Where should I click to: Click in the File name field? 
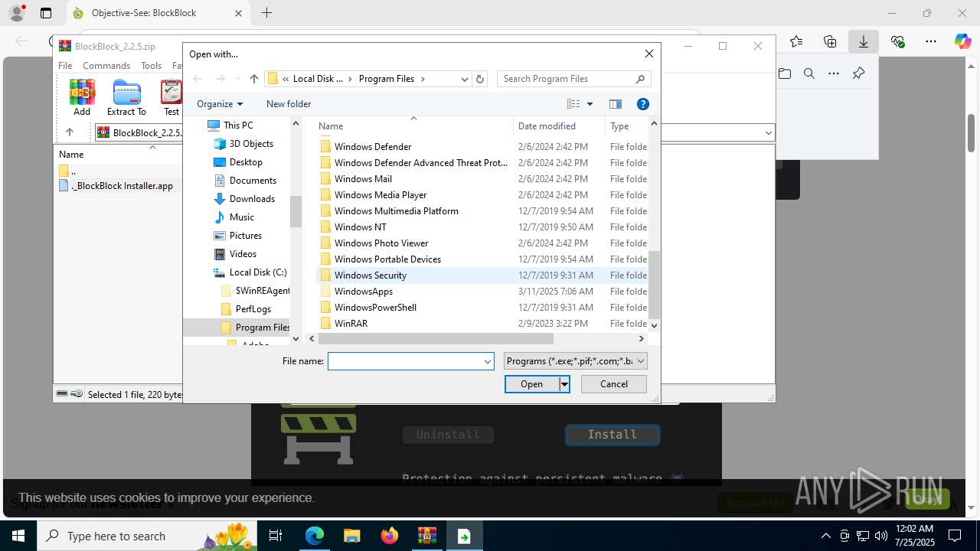click(x=405, y=361)
